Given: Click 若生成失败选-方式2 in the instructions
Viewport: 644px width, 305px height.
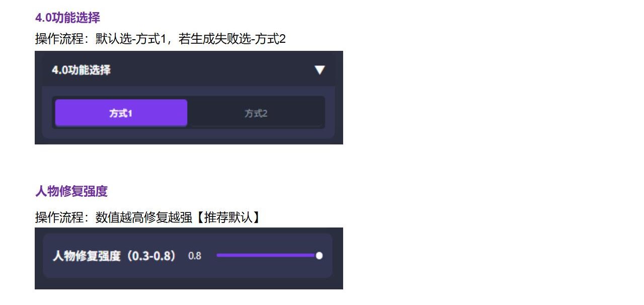Looking at the screenshot, I should [232, 39].
